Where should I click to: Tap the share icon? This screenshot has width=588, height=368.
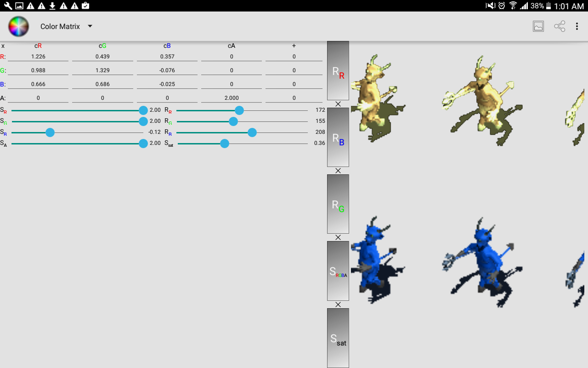(x=560, y=27)
